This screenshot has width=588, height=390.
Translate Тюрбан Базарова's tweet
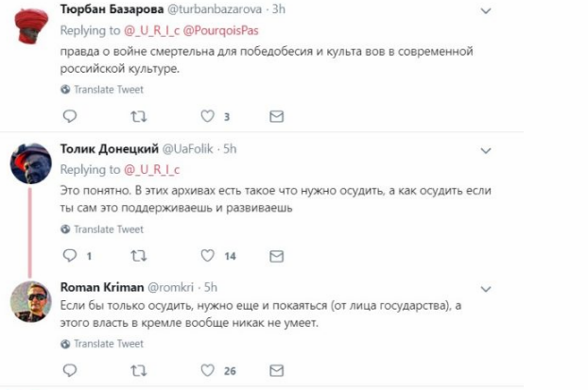tap(108, 90)
